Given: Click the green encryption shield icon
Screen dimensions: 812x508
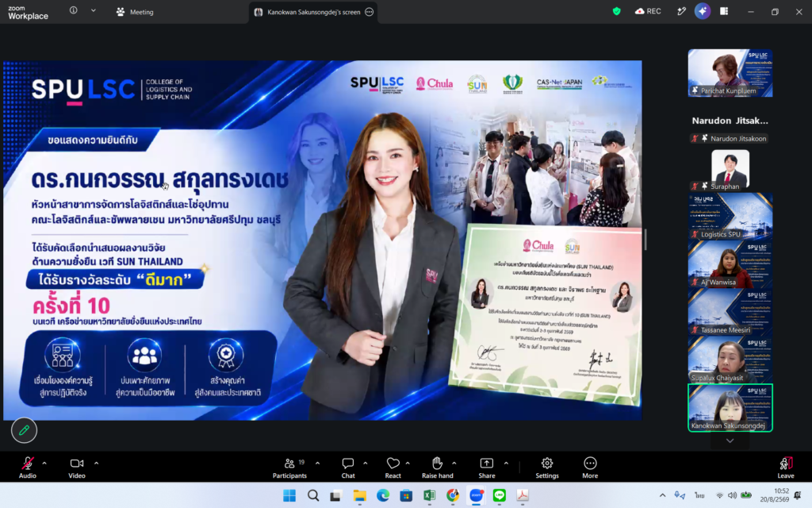Looking at the screenshot, I should coord(616,11).
